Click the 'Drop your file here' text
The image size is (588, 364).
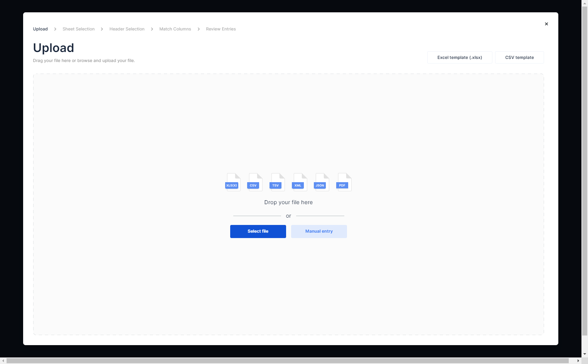pos(288,202)
